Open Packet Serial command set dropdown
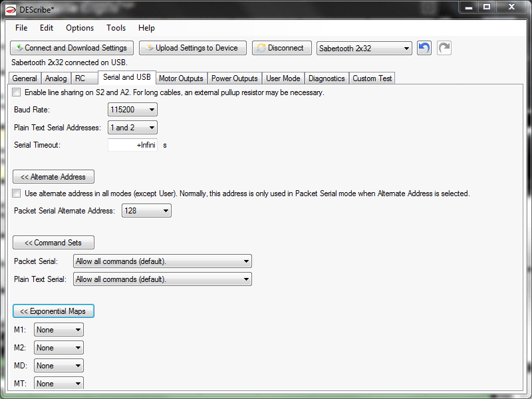 [x=162, y=261]
